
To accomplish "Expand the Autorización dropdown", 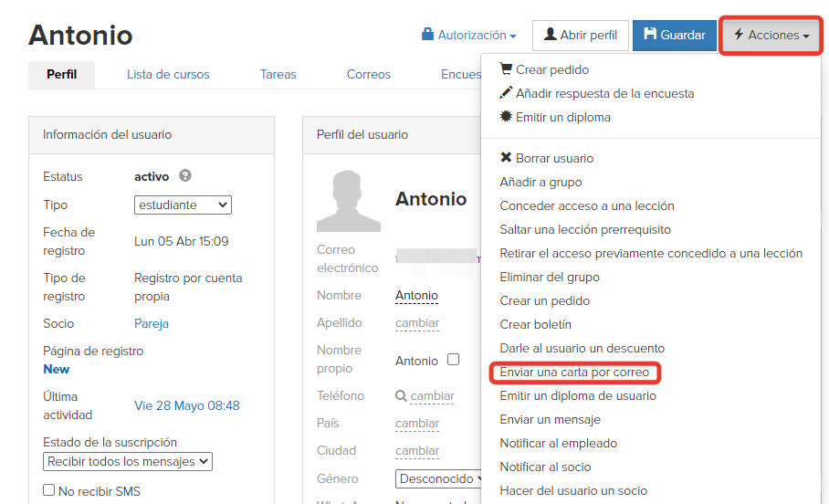I will [469, 35].
